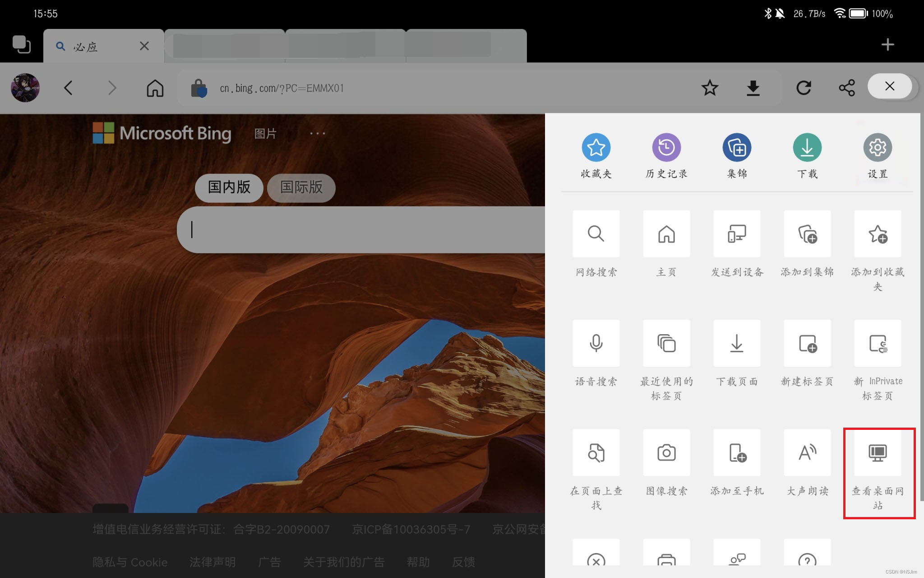Open the 集锦 collections icon

[x=736, y=148]
